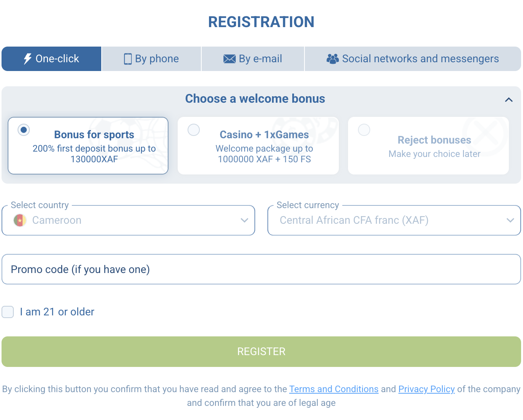This screenshot has height=420, width=523.
Task: Click the envelope icon for e-mail registration
Action: pos(230,59)
